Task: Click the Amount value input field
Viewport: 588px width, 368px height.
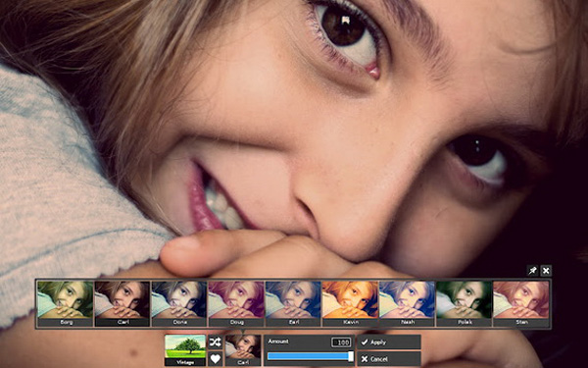Action: click(341, 342)
